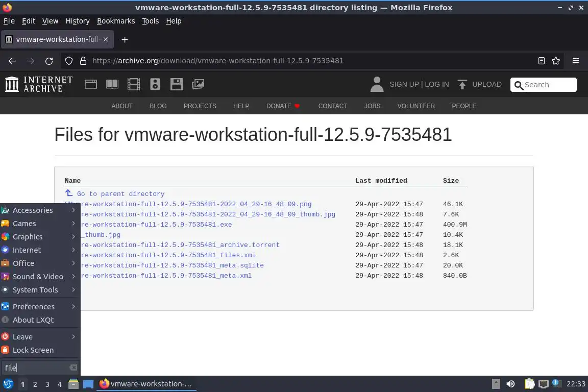Open the Tools menu

(151, 21)
